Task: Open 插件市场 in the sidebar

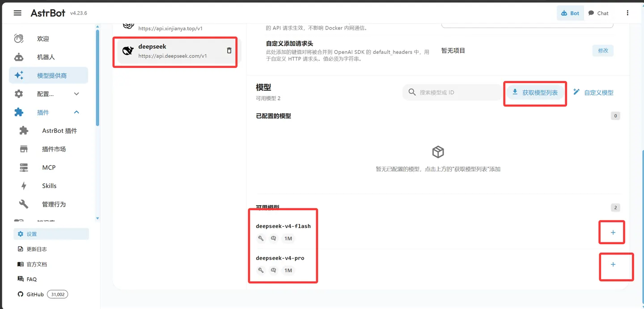Action: click(x=48, y=149)
